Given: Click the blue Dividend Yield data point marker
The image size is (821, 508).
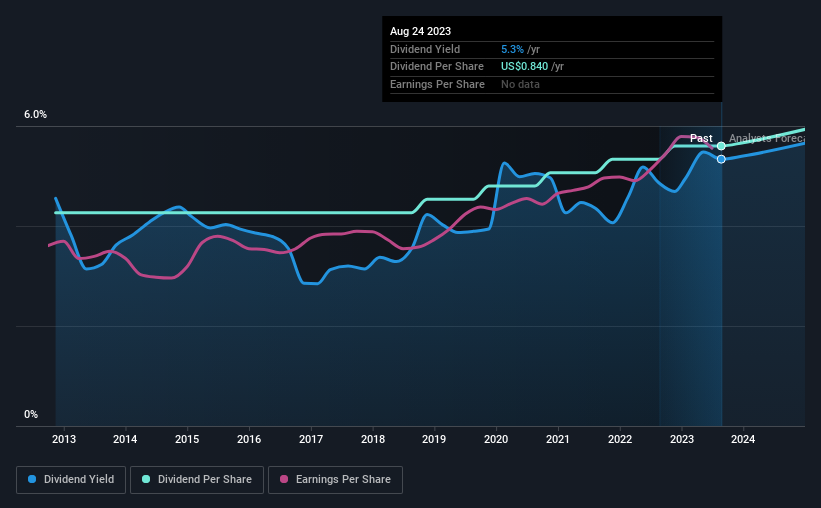Looking at the screenshot, I should coord(721,159).
